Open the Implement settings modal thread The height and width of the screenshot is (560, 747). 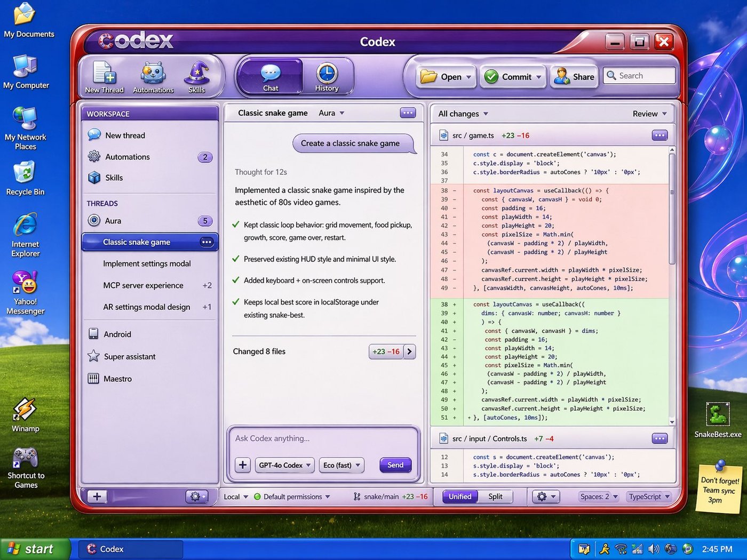tap(150, 263)
